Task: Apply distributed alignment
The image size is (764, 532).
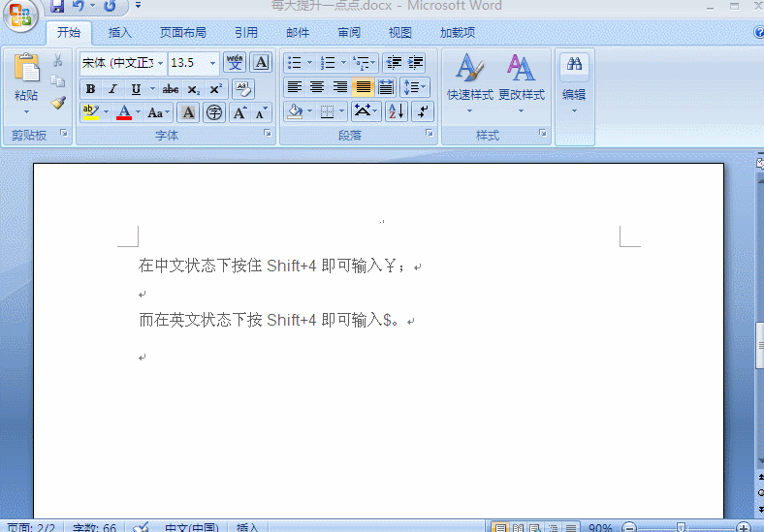Action: [x=386, y=87]
